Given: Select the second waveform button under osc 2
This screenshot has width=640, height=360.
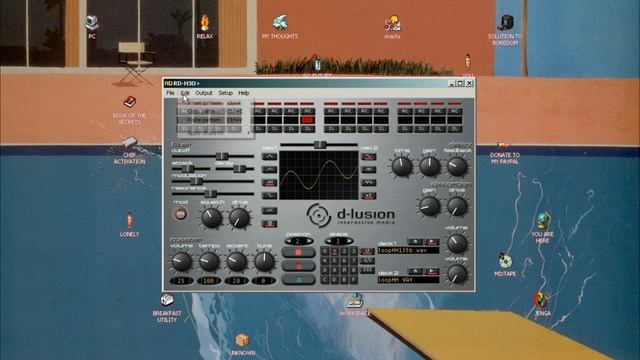Looking at the screenshot, I should point(369,169).
